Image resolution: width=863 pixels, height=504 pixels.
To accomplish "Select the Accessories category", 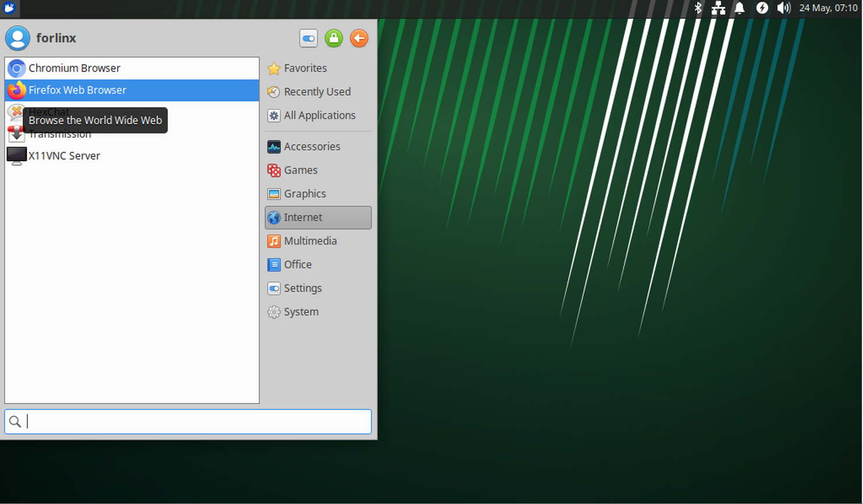I will pyautogui.click(x=318, y=146).
